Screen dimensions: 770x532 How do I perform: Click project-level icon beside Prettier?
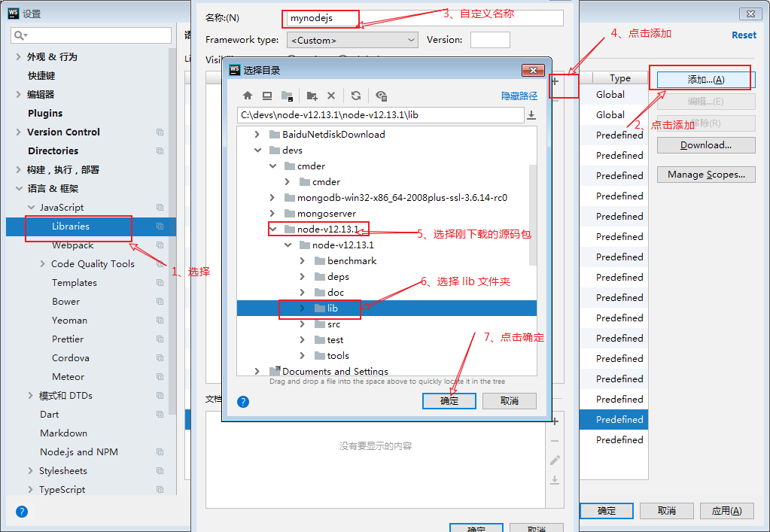pos(160,339)
